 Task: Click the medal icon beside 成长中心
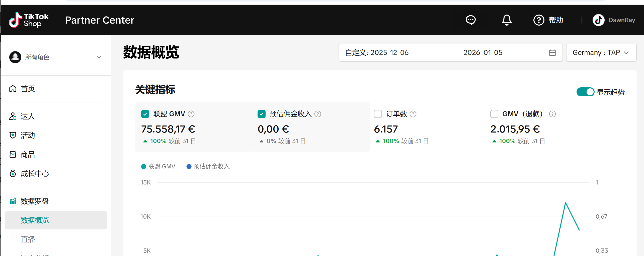pos(13,173)
